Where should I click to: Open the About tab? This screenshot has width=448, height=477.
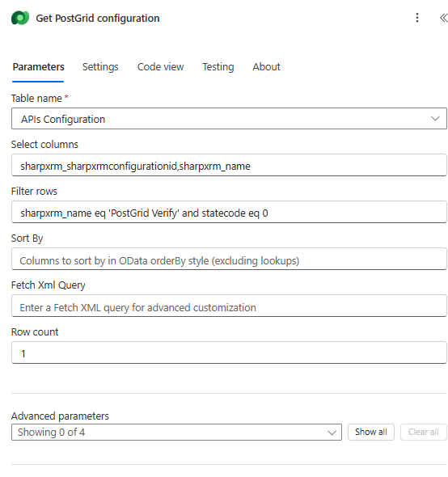pyautogui.click(x=266, y=66)
